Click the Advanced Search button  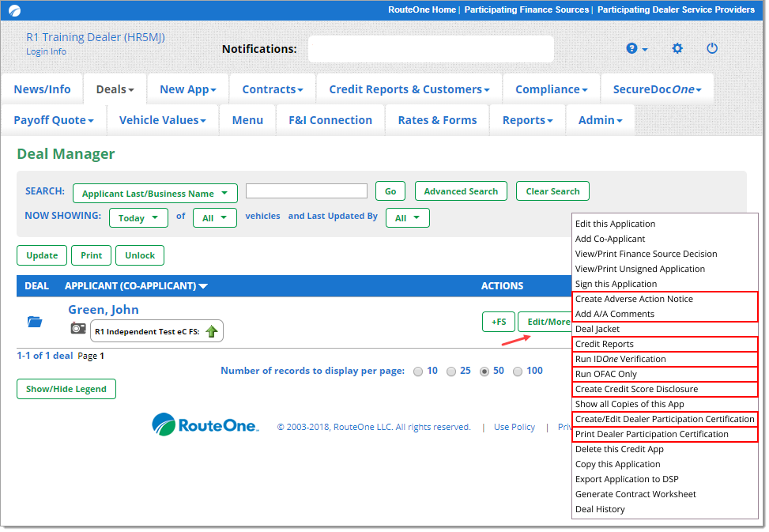pos(461,191)
